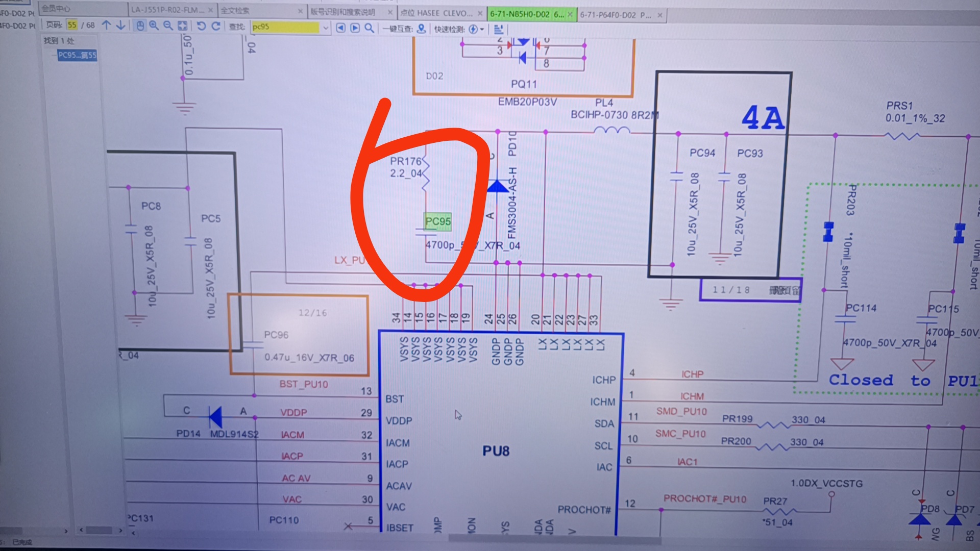Click the PR199 resistor label
This screenshot has width=980, height=551.
(737, 419)
